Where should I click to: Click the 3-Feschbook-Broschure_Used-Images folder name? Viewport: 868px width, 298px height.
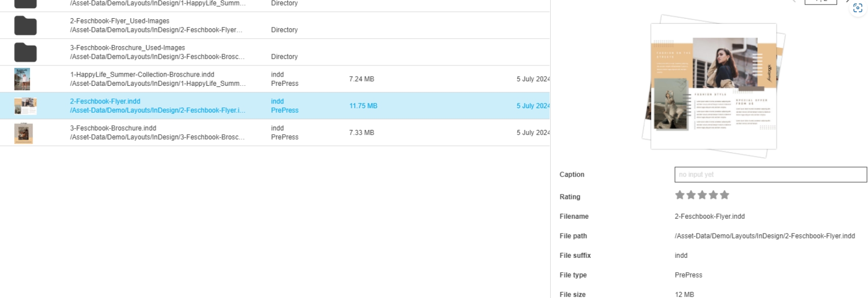coord(127,48)
